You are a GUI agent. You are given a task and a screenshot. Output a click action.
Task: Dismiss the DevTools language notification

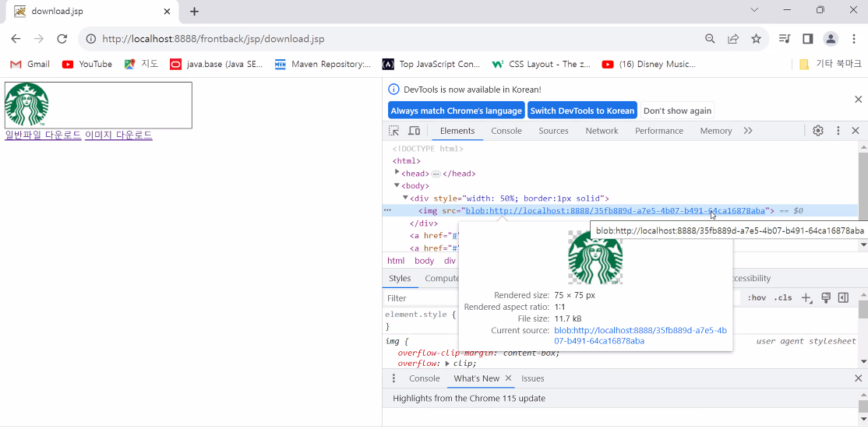858,100
